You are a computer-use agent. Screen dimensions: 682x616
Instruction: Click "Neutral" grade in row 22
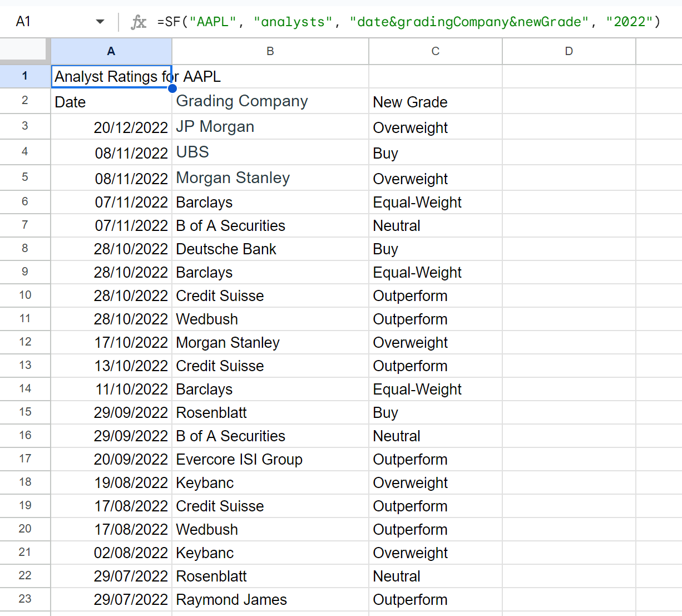coord(436,576)
